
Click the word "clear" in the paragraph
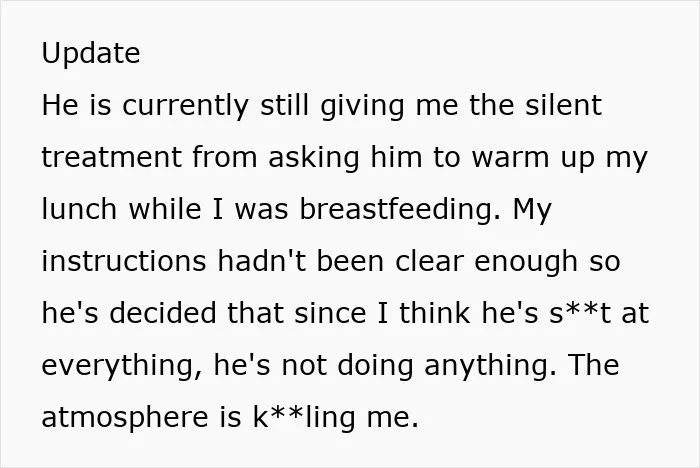pos(429,261)
